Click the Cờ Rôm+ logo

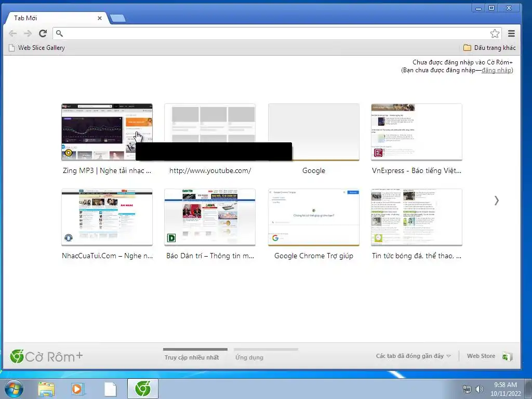46,356
